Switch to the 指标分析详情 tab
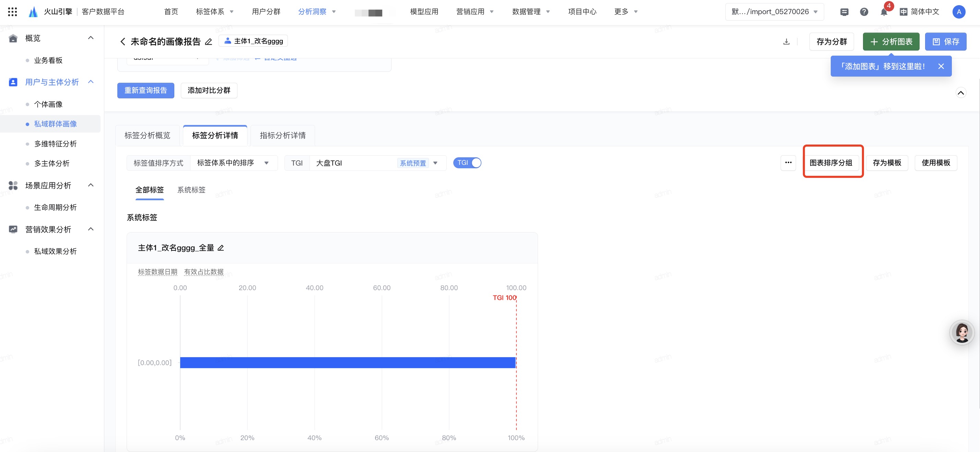 tap(282, 135)
